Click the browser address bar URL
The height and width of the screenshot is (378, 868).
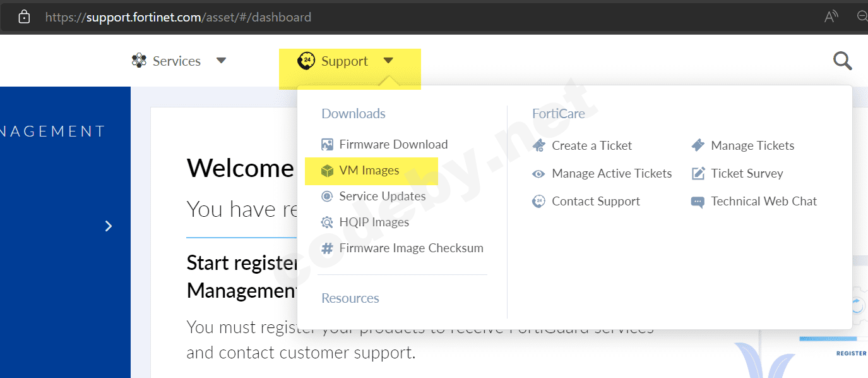pyautogui.click(x=178, y=17)
